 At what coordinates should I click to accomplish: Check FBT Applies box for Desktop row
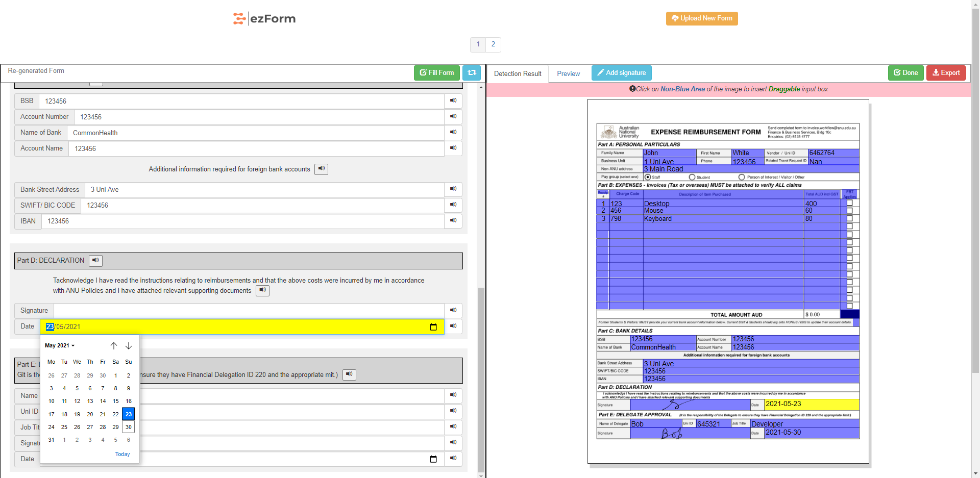(x=850, y=203)
